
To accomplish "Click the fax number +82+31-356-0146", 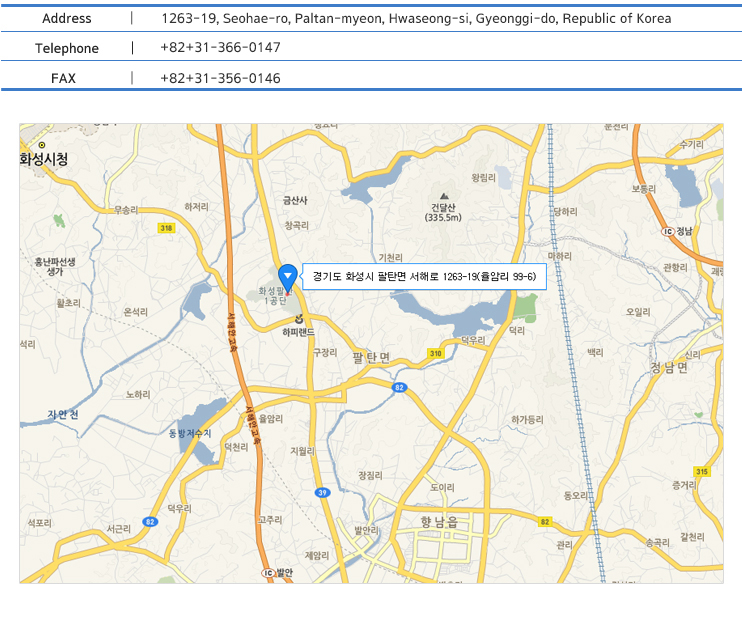I will [x=221, y=78].
